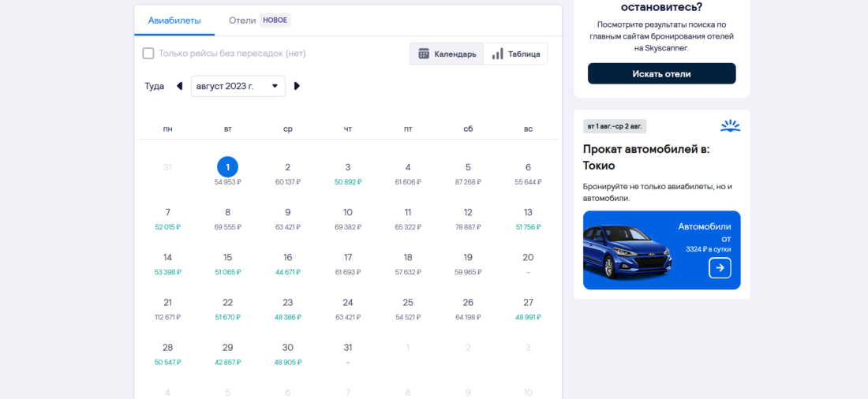Choose August 17 for 61 693 ₽
Image resolution: width=868 pixels, height=399 pixels.
pos(348,263)
